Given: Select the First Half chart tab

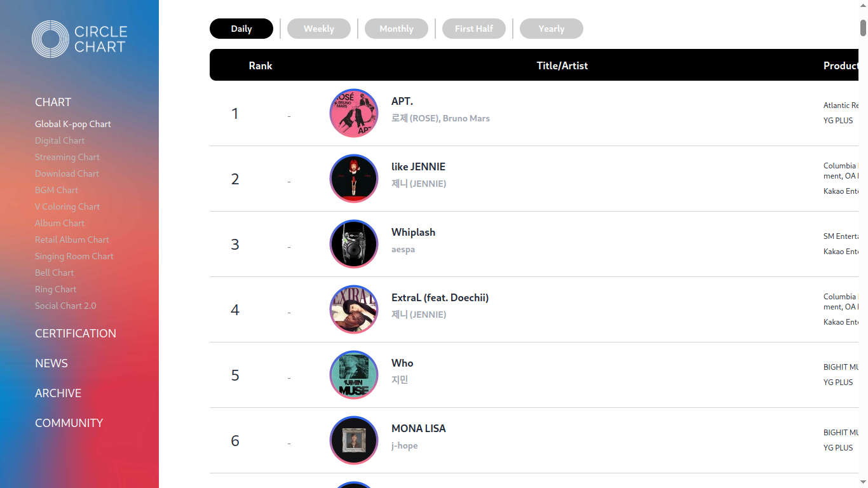Looking at the screenshot, I should pos(474,29).
